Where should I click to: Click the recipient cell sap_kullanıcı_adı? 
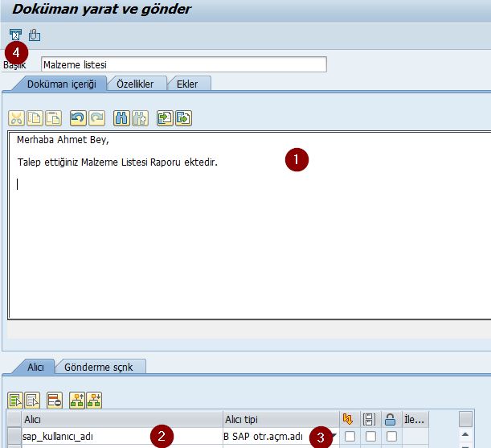(122, 437)
